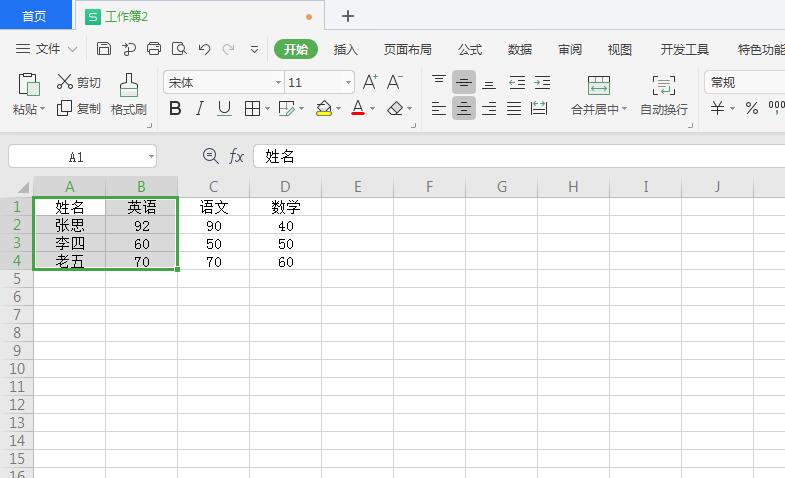Click the zoom magnifier beside formula bar
Image resolution: width=785 pixels, height=478 pixels.
[211, 156]
